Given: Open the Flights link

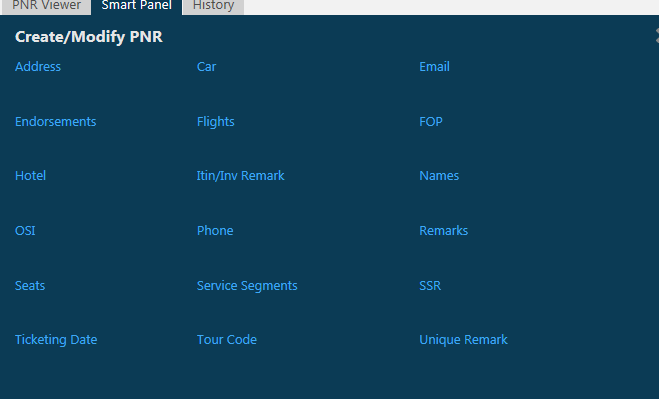Looking at the screenshot, I should (x=216, y=122).
